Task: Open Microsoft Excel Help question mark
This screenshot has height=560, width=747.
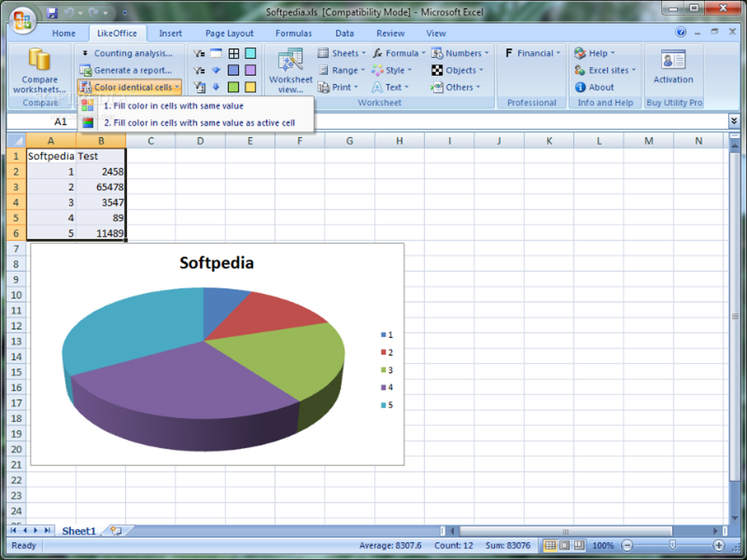Action: 681,32
